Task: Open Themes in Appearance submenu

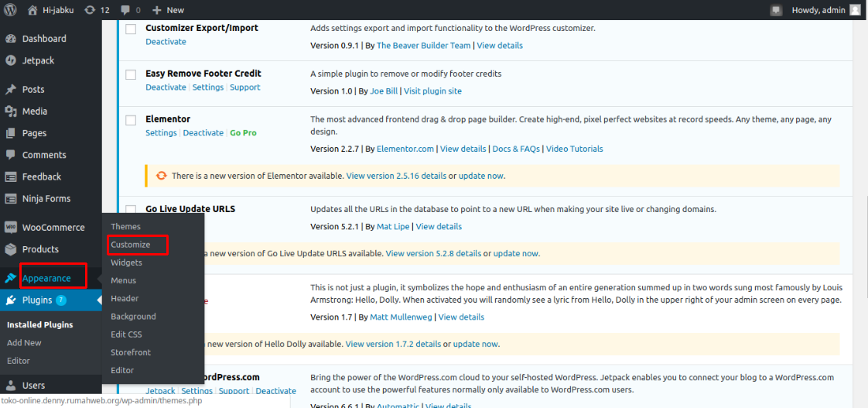Action: [125, 226]
